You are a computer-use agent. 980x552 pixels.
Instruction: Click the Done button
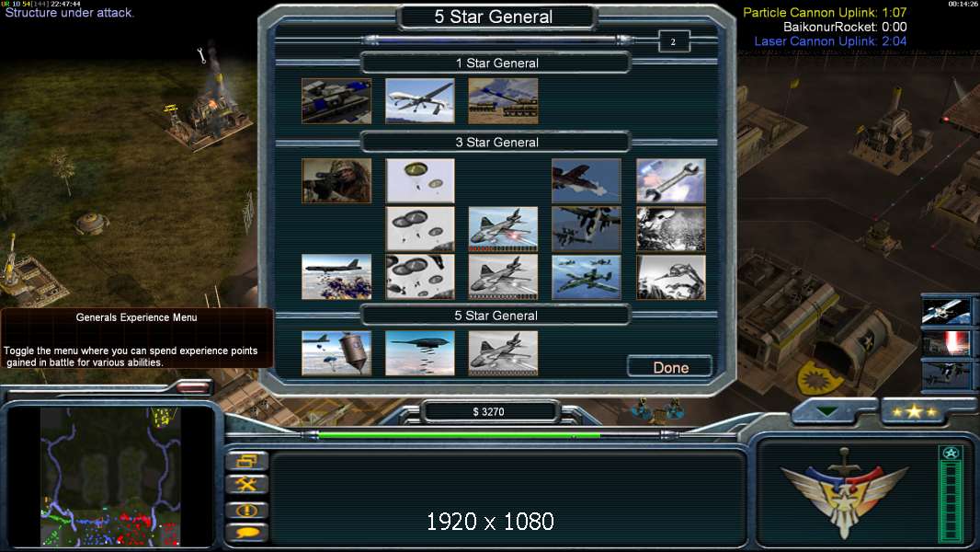coord(670,367)
